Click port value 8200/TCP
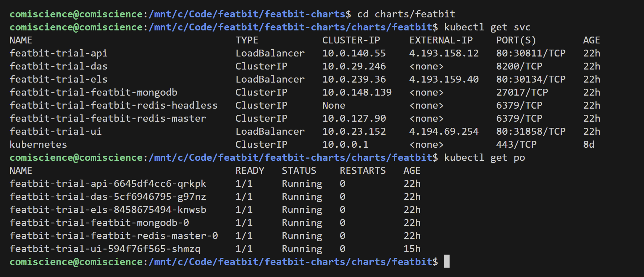Image resolution: width=644 pixels, height=277 pixels. [519, 66]
